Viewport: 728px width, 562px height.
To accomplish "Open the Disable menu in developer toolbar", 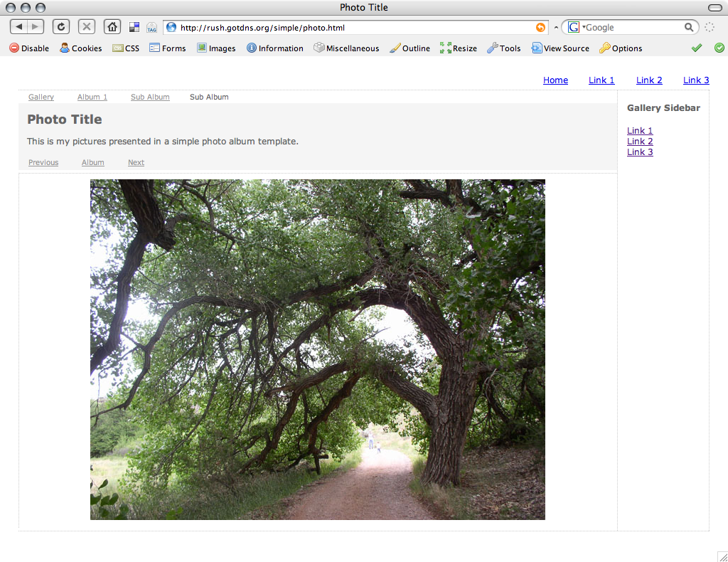I will [29, 48].
